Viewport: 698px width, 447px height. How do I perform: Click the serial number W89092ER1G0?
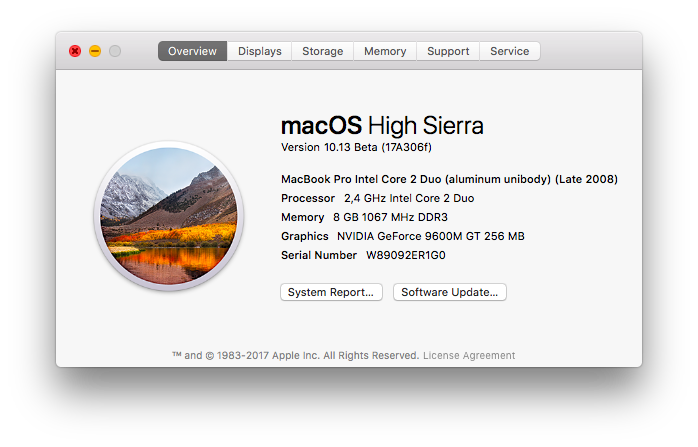[x=406, y=255]
